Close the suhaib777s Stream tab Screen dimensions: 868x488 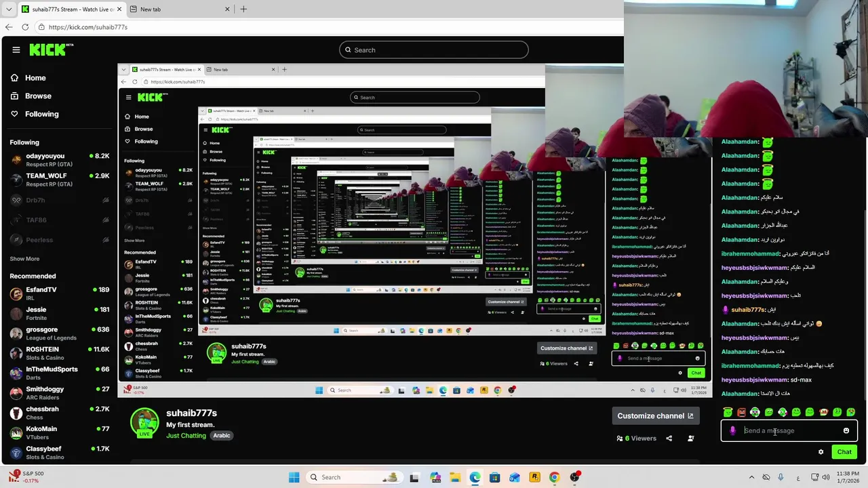(x=119, y=9)
